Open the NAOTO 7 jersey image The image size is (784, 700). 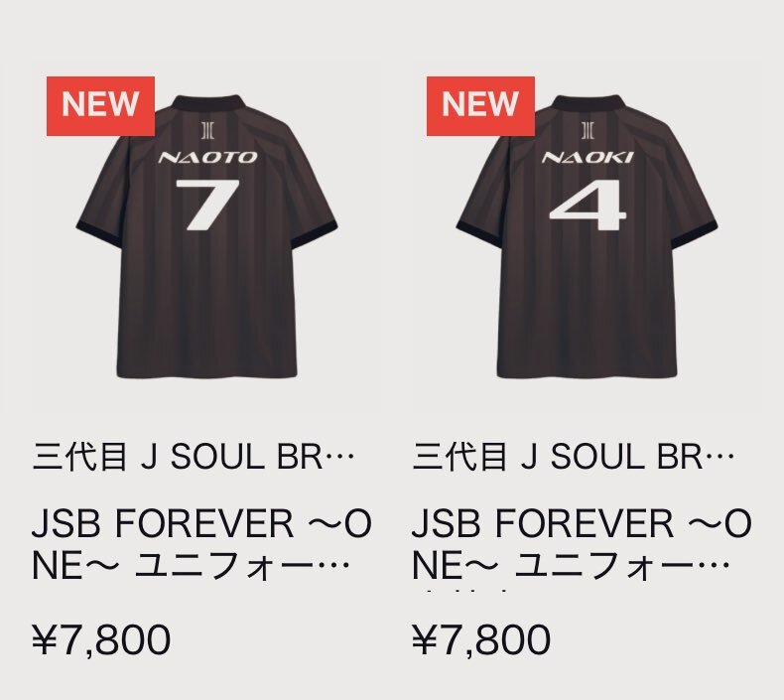[207, 236]
